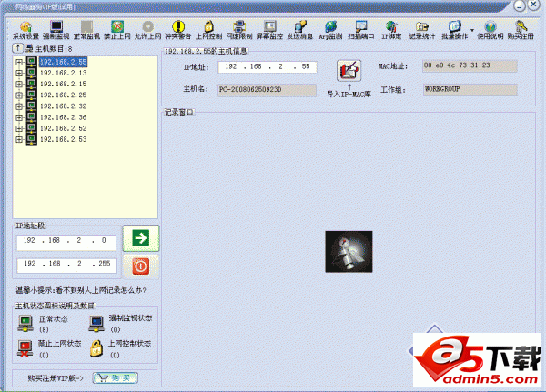The height and width of the screenshot is (392, 546).
Task: Click the 购买 shopping cart button
Action: click(116, 377)
